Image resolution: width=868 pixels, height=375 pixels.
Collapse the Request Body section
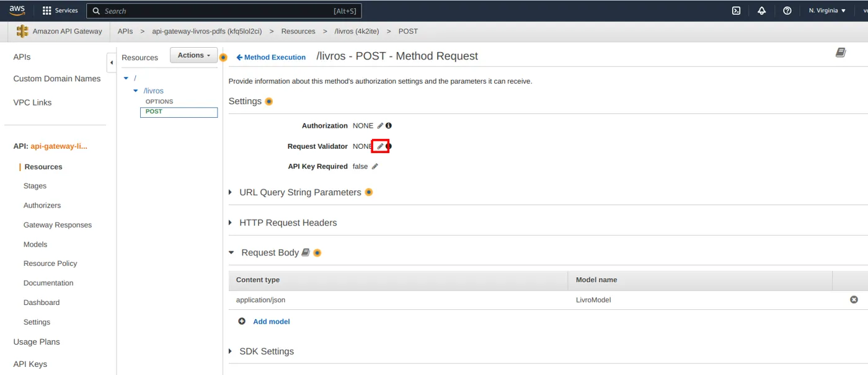(231, 253)
